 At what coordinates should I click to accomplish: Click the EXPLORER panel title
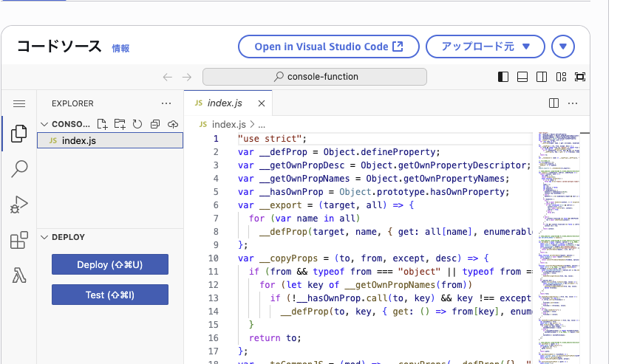click(x=72, y=103)
